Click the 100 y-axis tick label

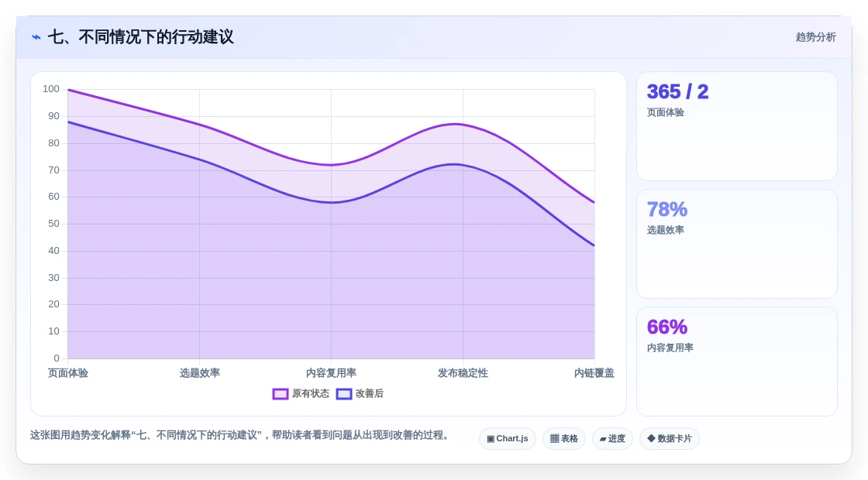click(x=51, y=89)
